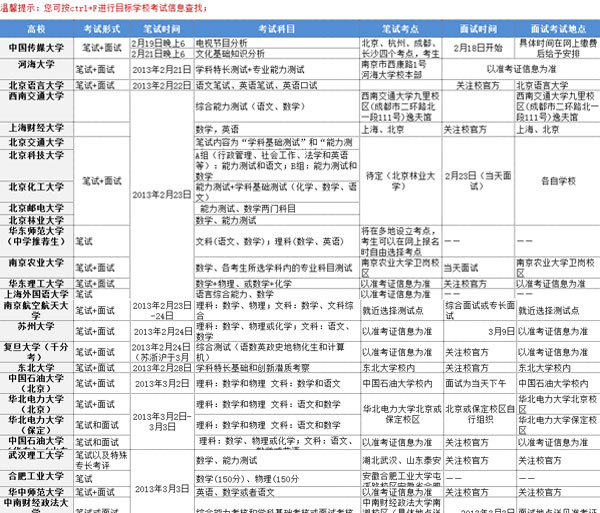Click the 2013年2月22日 date cell
The height and width of the screenshot is (513, 600).
tap(162, 85)
